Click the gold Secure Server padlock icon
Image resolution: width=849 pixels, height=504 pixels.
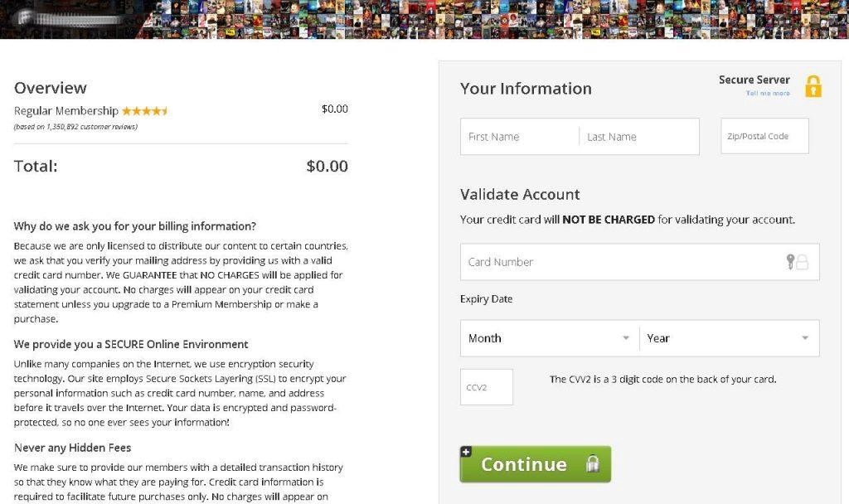[x=813, y=86]
